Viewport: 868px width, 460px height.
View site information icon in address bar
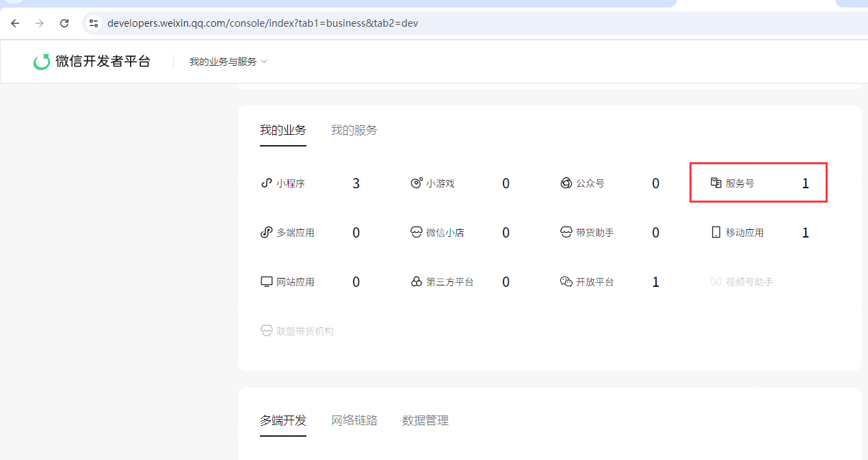[94, 23]
